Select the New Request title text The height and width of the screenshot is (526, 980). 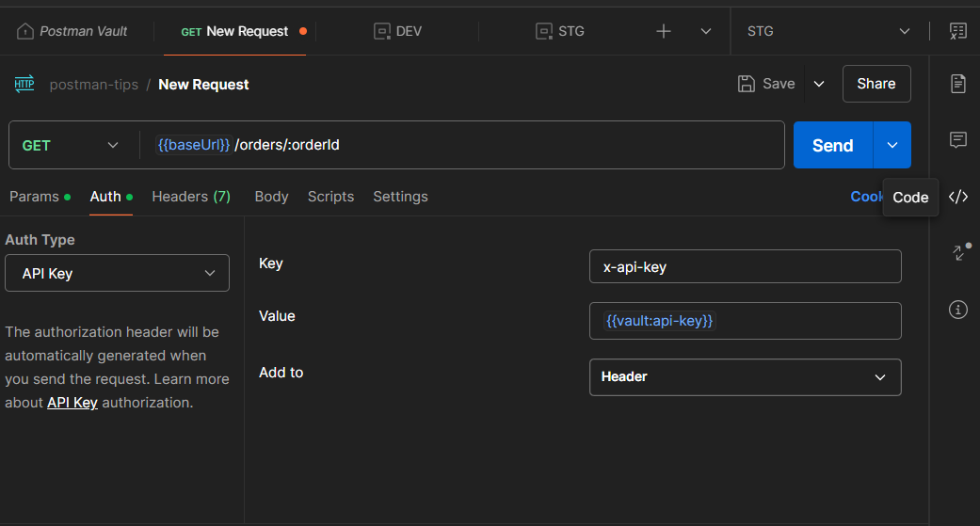point(203,85)
